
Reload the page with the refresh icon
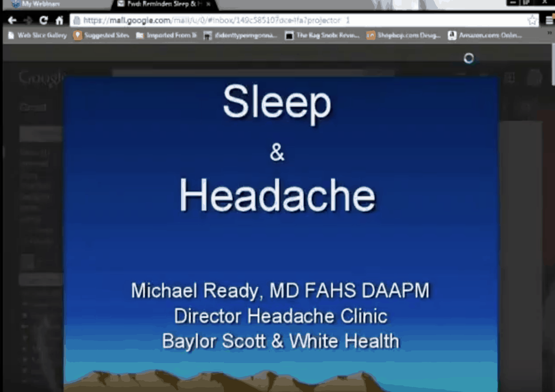[43, 20]
